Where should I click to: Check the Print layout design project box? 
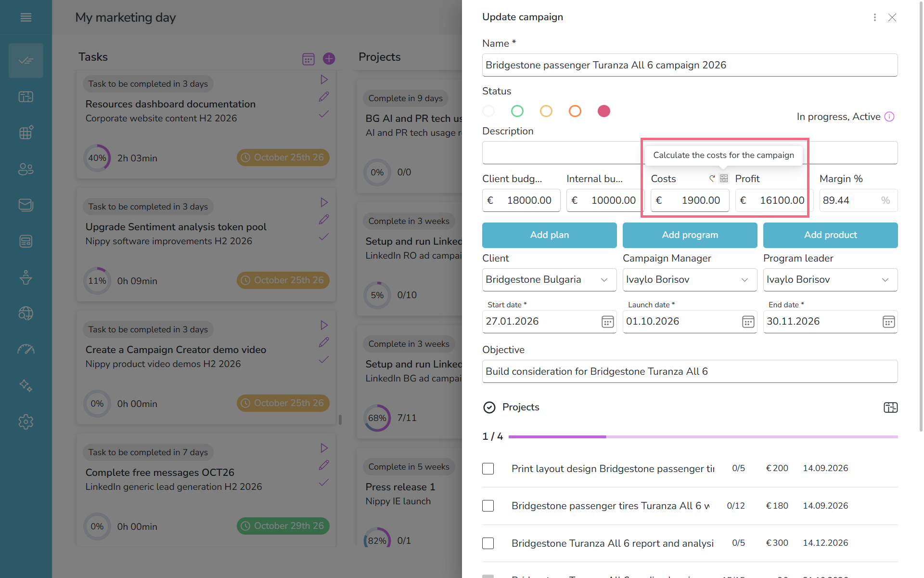click(x=488, y=469)
